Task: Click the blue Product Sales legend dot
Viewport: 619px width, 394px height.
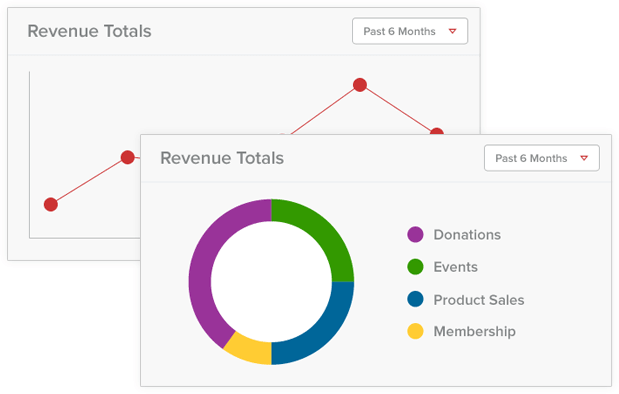Action: pyautogui.click(x=415, y=299)
